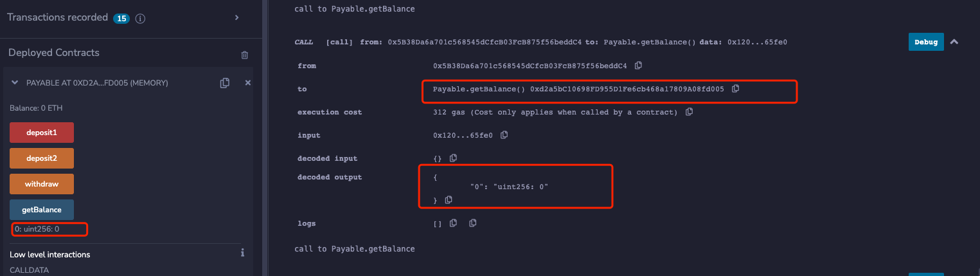Remove the PAYABLE deployed contract instance

click(x=248, y=83)
